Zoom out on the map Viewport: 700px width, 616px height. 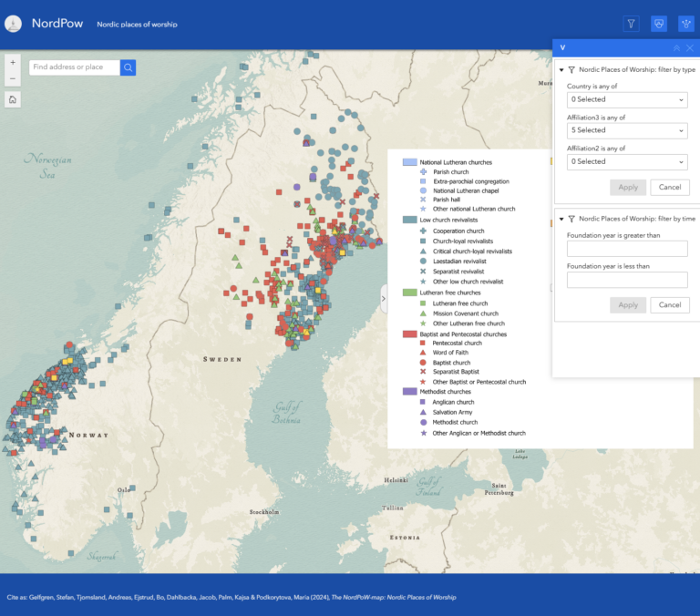coord(13,78)
